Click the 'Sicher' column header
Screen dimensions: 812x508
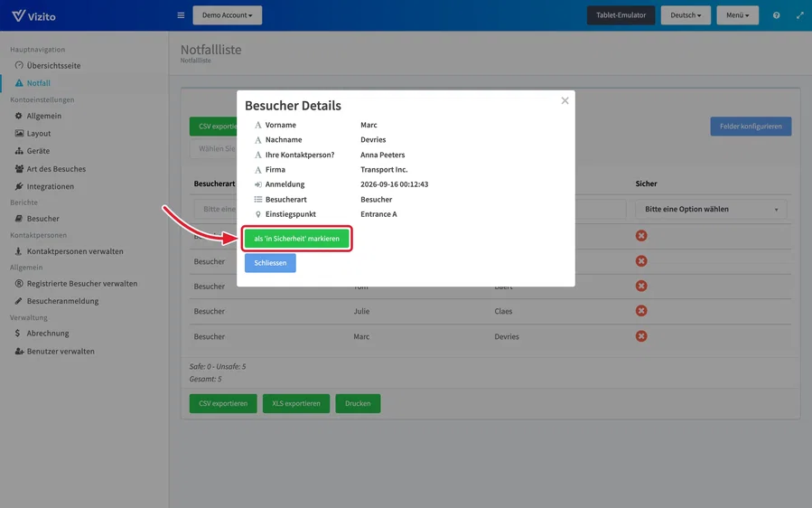(x=647, y=183)
